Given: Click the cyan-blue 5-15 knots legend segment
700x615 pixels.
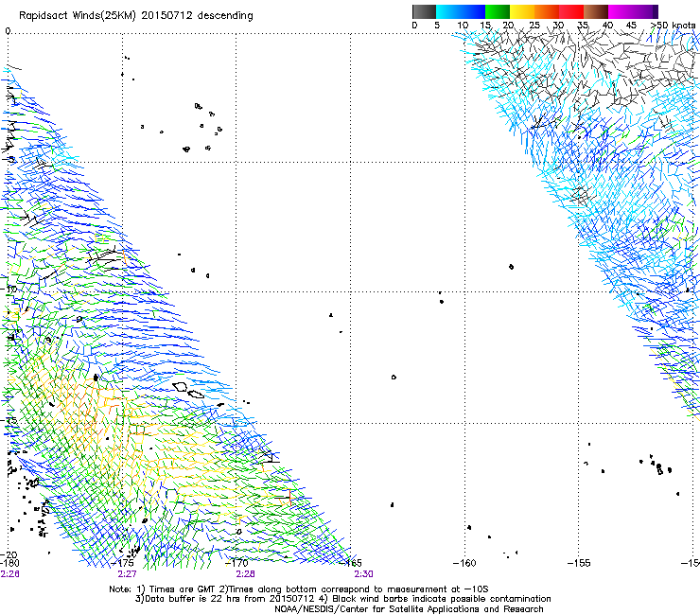Looking at the screenshot, I should pyautogui.click(x=461, y=11).
